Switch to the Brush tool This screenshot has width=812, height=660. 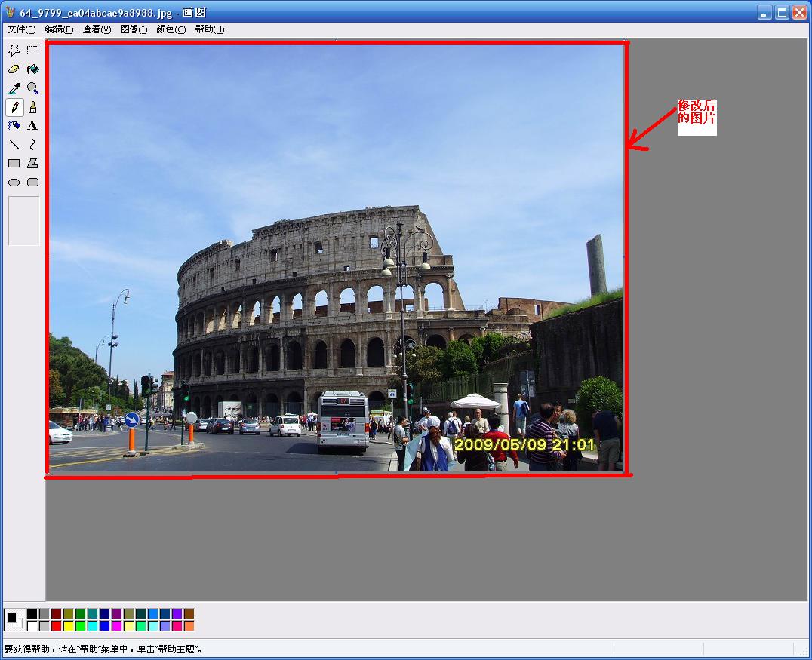click(x=32, y=107)
